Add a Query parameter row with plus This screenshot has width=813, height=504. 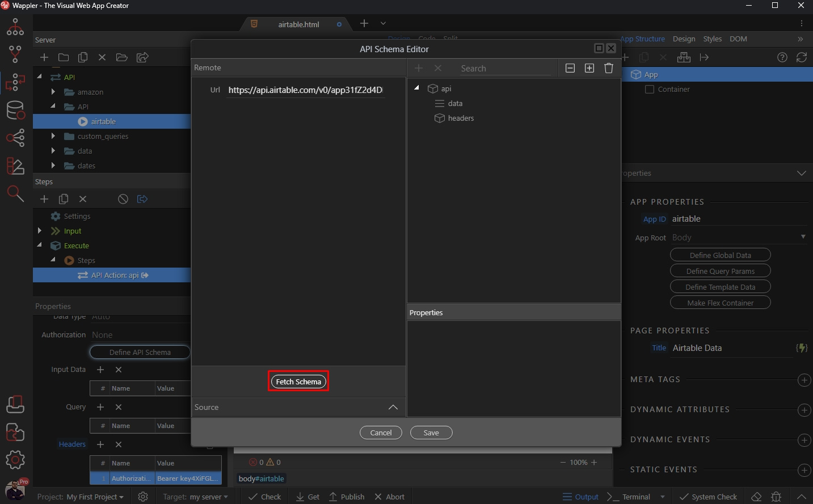point(100,407)
